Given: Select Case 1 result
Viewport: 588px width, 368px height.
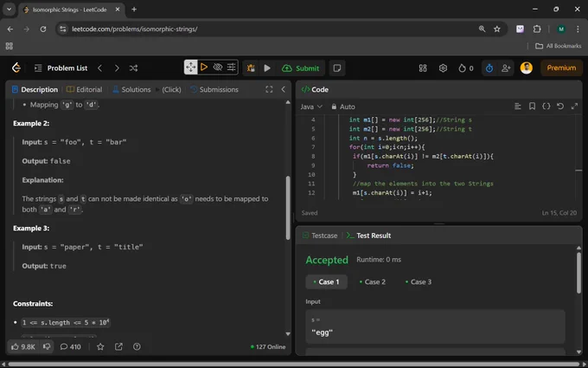Looking at the screenshot, I should point(326,282).
